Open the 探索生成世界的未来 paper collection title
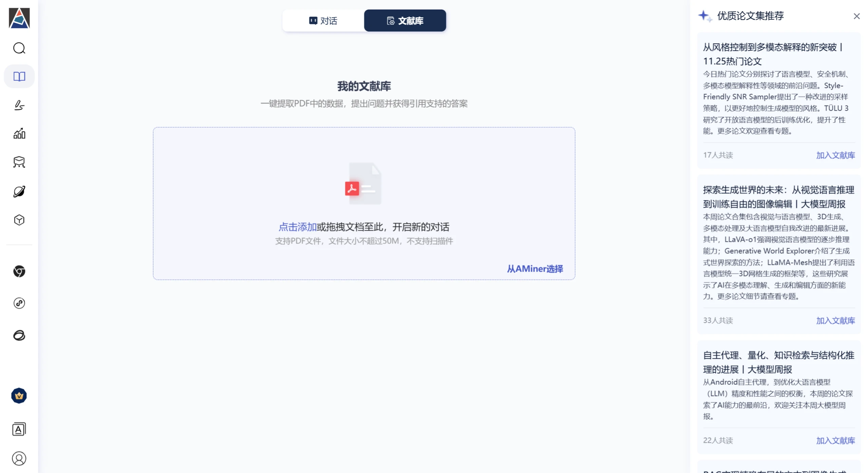Image resolution: width=868 pixels, height=473 pixels. tap(778, 197)
